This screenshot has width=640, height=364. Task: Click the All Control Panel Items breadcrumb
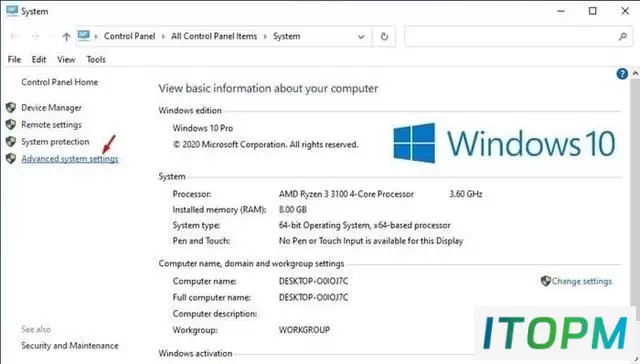pos(214,36)
